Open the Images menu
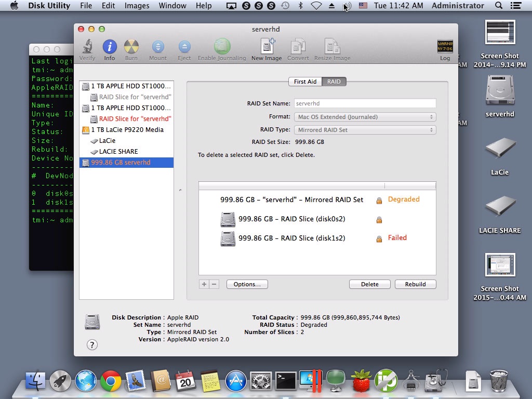Image resolution: width=532 pixels, height=399 pixels. [137, 5]
